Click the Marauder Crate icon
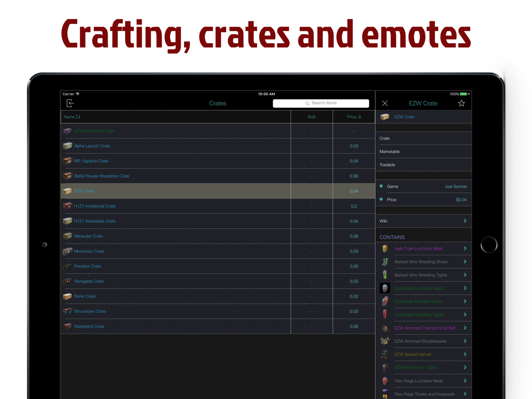The image size is (532, 399). click(68, 236)
